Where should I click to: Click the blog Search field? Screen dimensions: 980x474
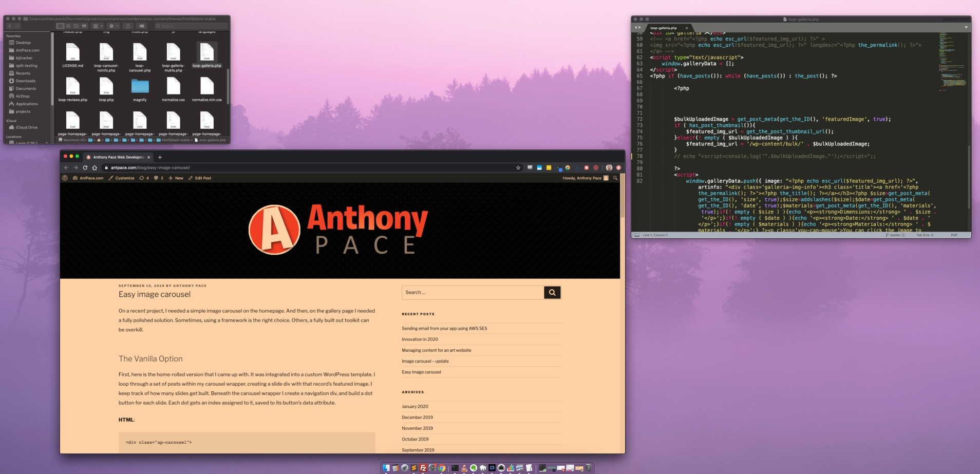tap(473, 292)
